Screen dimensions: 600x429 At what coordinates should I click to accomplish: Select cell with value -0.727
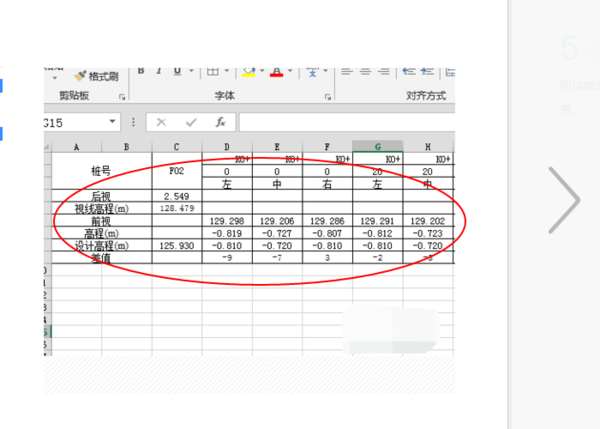pyautogui.click(x=277, y=233)
